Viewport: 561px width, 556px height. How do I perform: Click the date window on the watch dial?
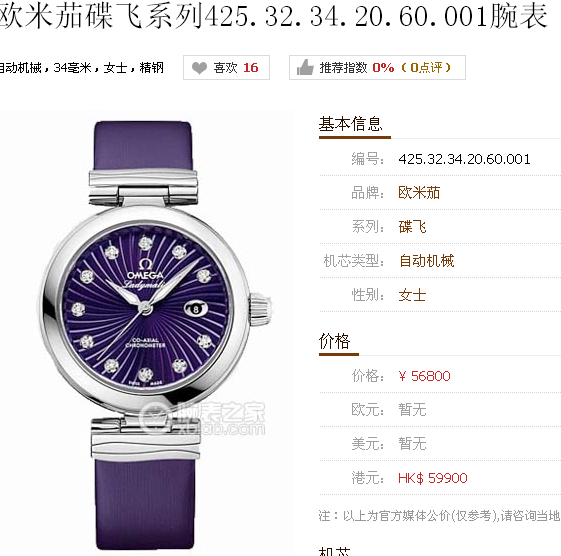(x=196, y=309)
